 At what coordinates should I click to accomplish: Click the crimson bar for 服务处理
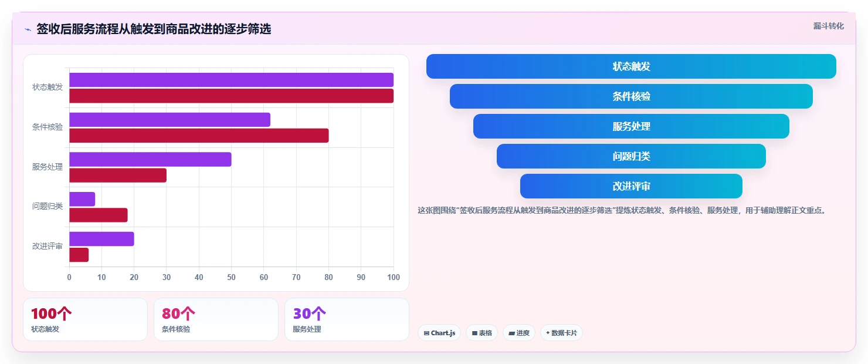coord(118,175)
